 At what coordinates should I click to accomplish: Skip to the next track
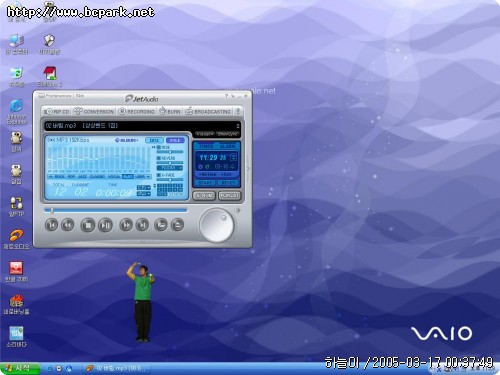coord(142,225)
